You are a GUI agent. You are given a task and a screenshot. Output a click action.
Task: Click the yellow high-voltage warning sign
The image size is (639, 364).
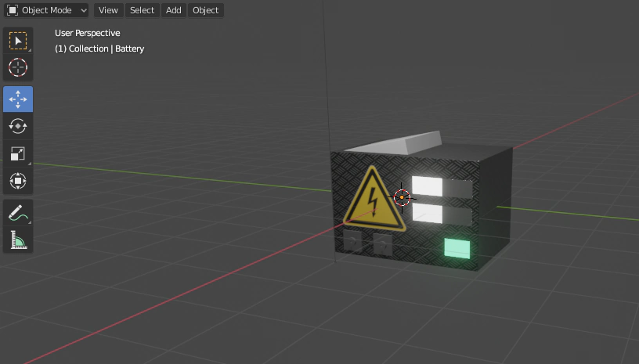pos(372,201)
